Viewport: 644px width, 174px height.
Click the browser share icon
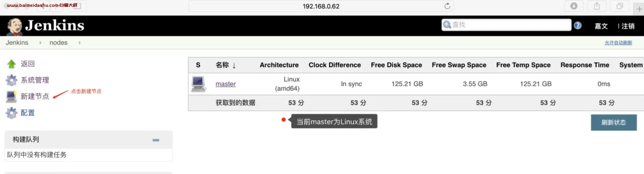pos(597,6)
